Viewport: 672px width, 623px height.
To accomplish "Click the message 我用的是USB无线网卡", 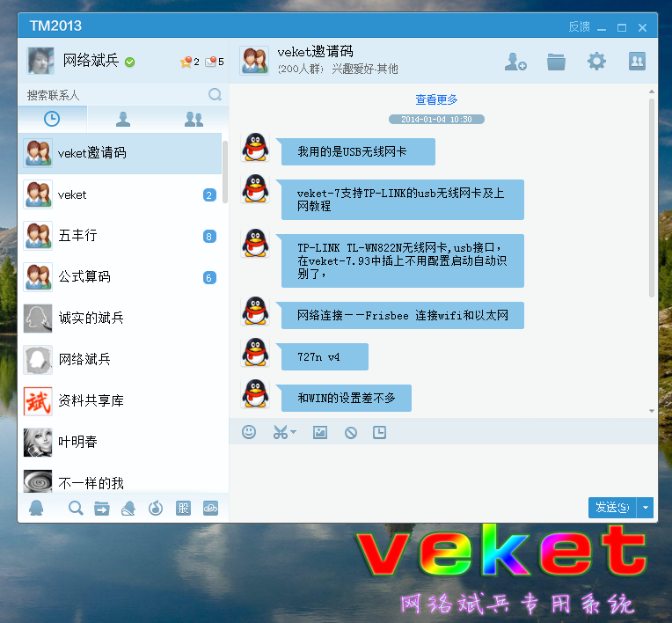I will coord(358,151).
